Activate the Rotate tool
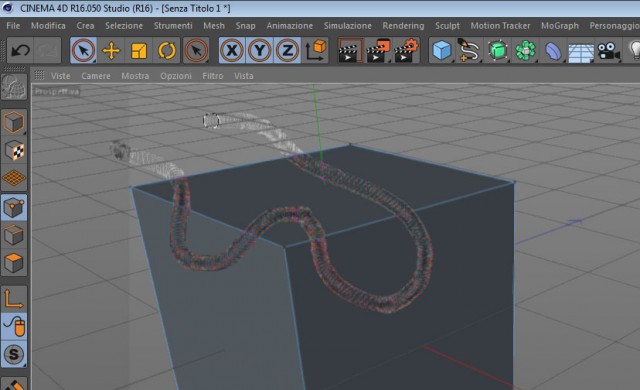Image resolution: width=640 pixels, height=390 pixels. [167, 51]
